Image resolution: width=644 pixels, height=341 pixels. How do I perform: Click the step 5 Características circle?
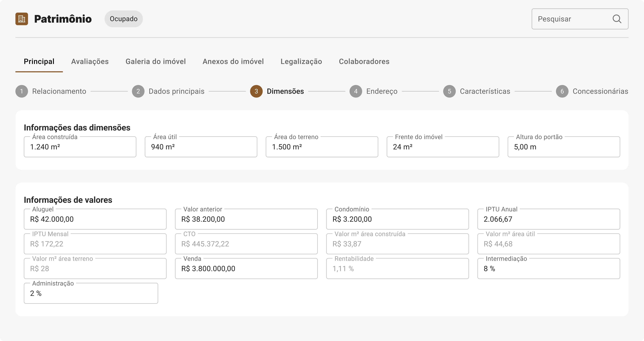click(449, 91)
